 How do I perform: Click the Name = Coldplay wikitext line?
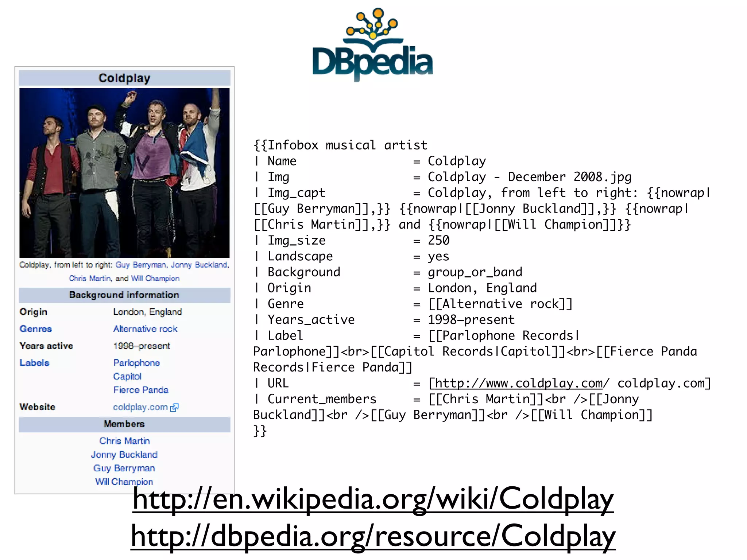tap(370, 161)
